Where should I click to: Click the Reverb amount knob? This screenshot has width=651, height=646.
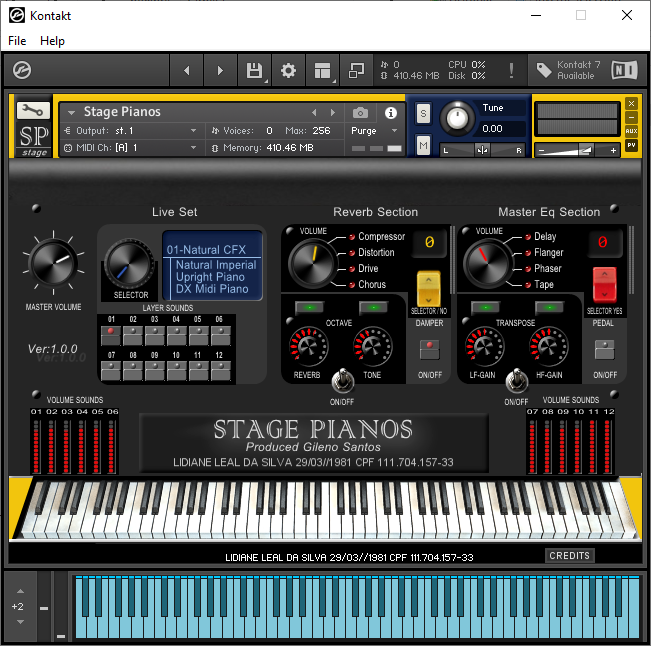308,347
